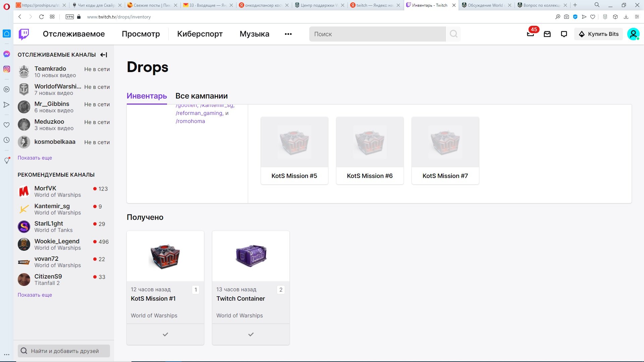The height and width of the screenshot is (362, 644).
Task: Open Opera sidebar history clock icon
Action: pos(6,140)
